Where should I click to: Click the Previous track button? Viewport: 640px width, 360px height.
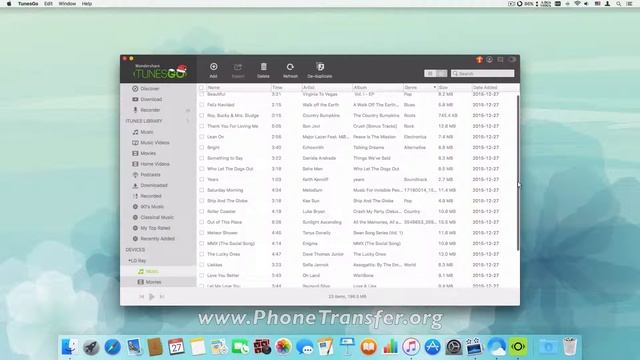[141, 297]
